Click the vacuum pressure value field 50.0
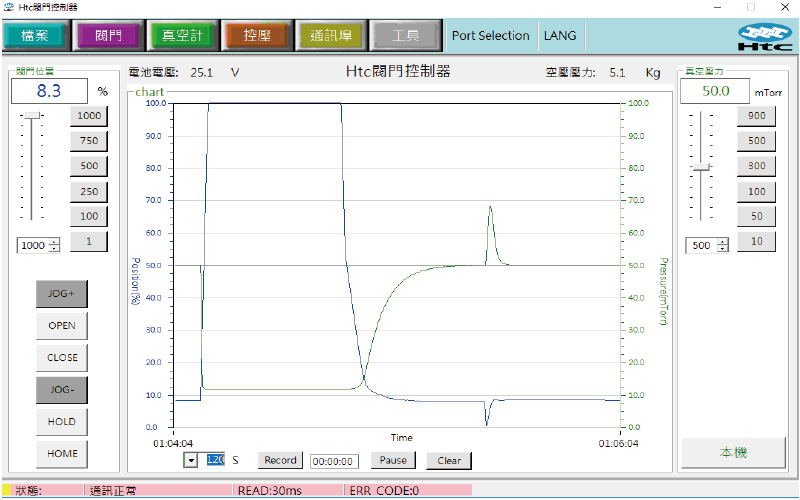Image resolution: width=800 pixels, height=500 pixels. tap(715, 91)
